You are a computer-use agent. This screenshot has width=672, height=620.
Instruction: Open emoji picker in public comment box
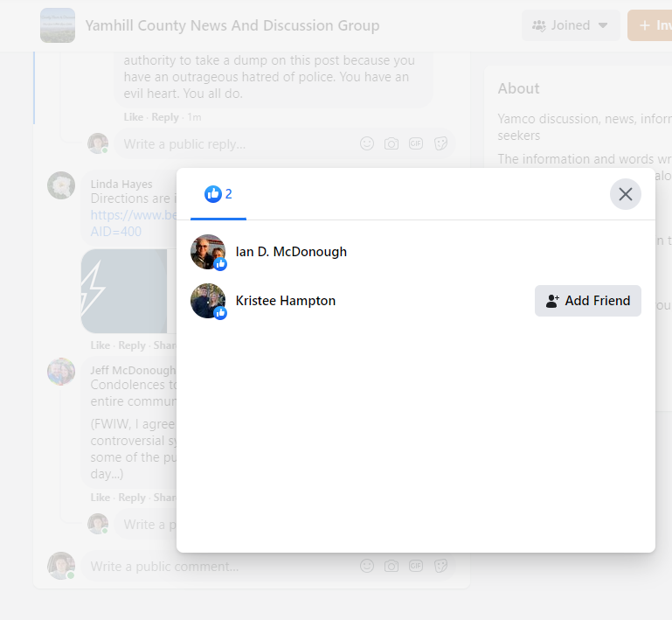click(367, 566)
